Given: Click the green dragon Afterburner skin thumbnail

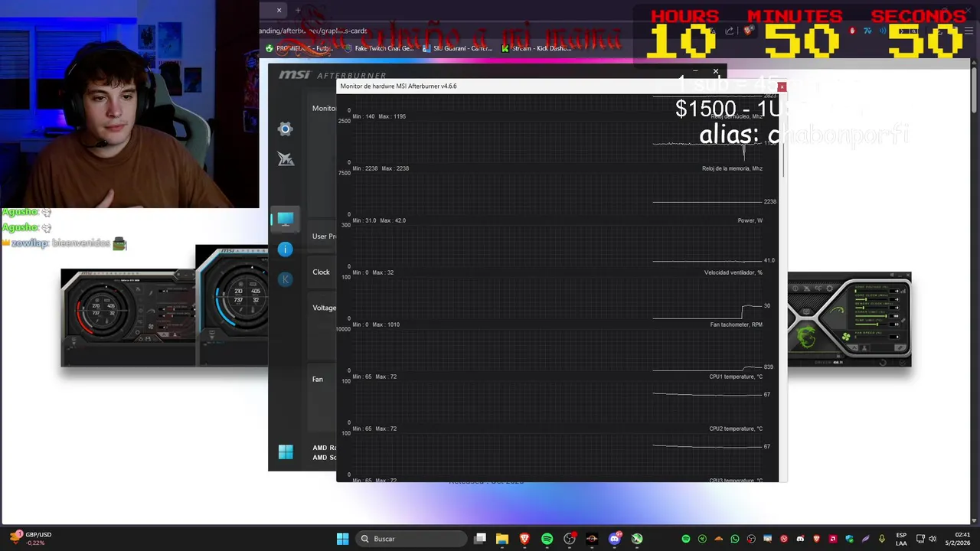Looking at the screenshot, I should [x=850, y=319].
